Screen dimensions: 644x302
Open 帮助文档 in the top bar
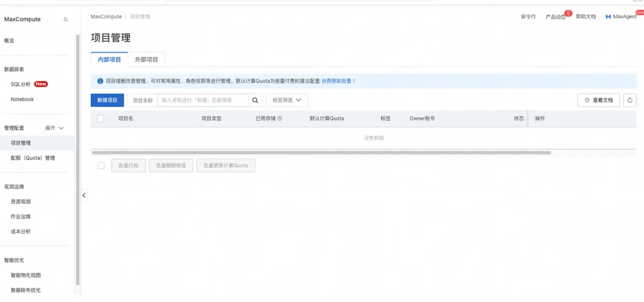(586, 17)
